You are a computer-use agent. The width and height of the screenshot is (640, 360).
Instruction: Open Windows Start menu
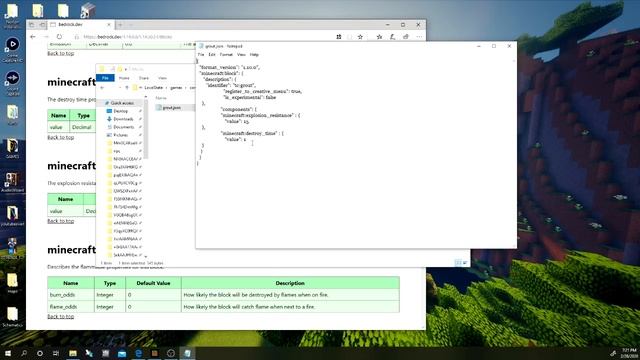[x=7, y=353]
